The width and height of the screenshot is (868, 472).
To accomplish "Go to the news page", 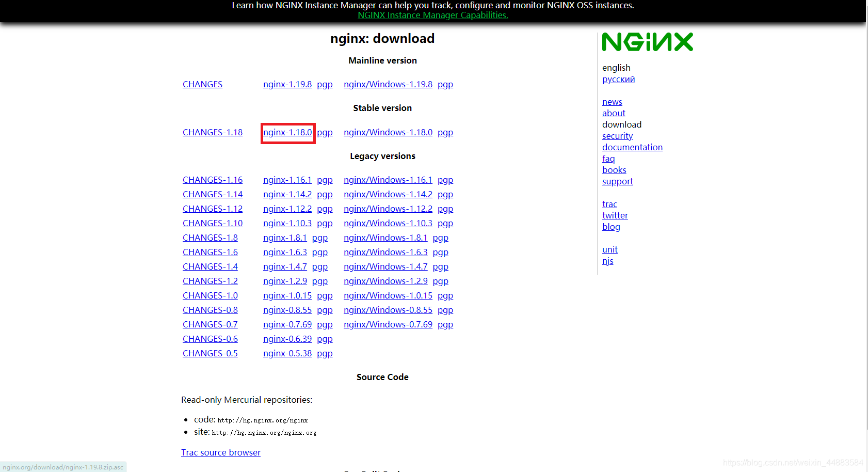I will (612, 102).
